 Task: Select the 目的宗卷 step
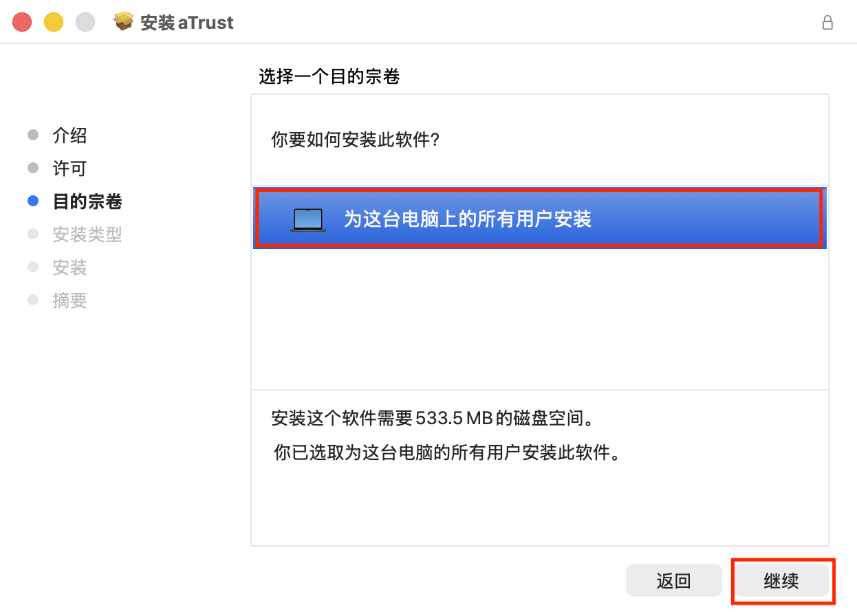click(87, 201)
